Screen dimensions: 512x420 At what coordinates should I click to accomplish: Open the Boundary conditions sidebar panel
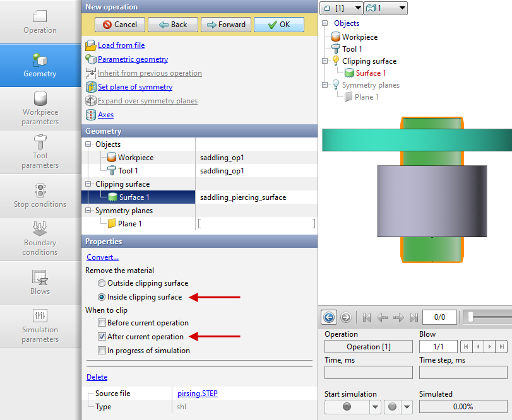(x=40, y=238)
